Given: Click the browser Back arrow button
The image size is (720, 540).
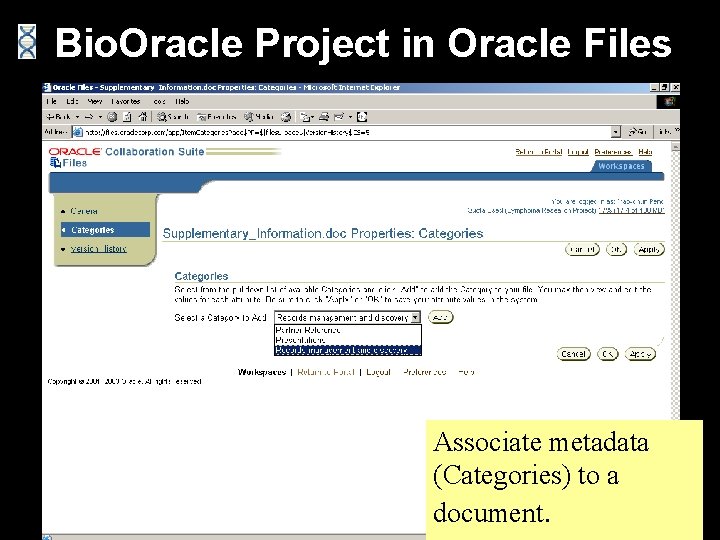Looking at the screenshot, I should pos(58,117).
